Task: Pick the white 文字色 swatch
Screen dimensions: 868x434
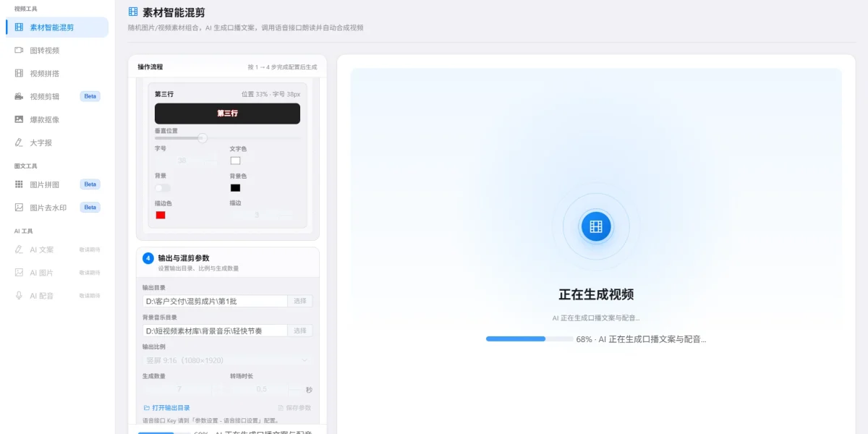Action: (x=235, y=161)
